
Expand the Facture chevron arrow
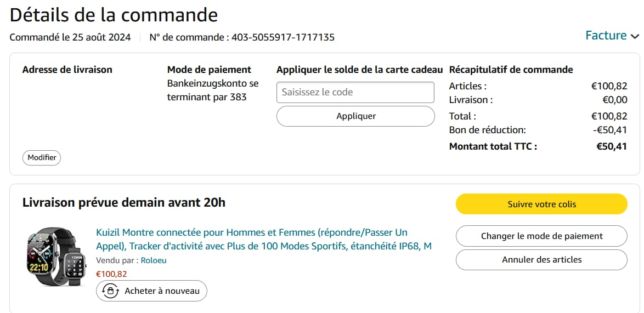[635, 36]
